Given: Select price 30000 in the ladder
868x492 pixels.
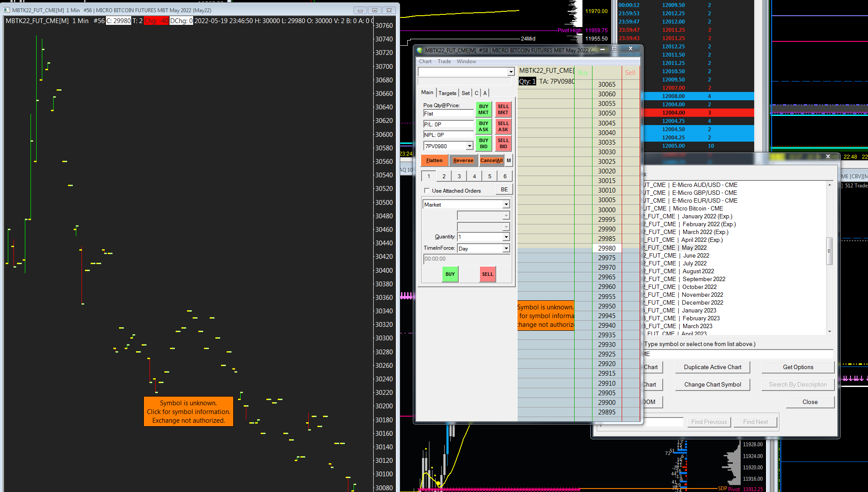Looking at the screenshot, I should [x=607, y=210].
